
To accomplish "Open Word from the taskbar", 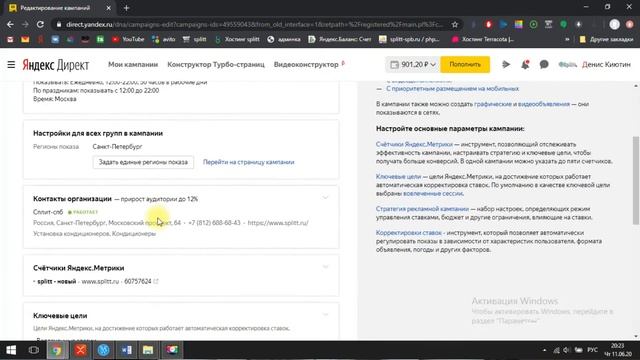I will 127,350.
